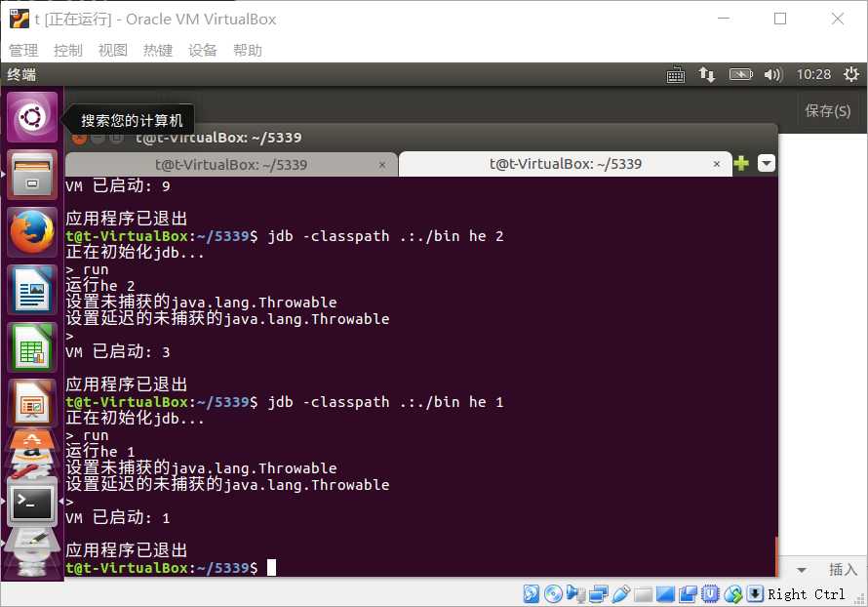Click the 'VM 已启动: 3' output line
Screen dimensions: 868x607
point(118,352)
